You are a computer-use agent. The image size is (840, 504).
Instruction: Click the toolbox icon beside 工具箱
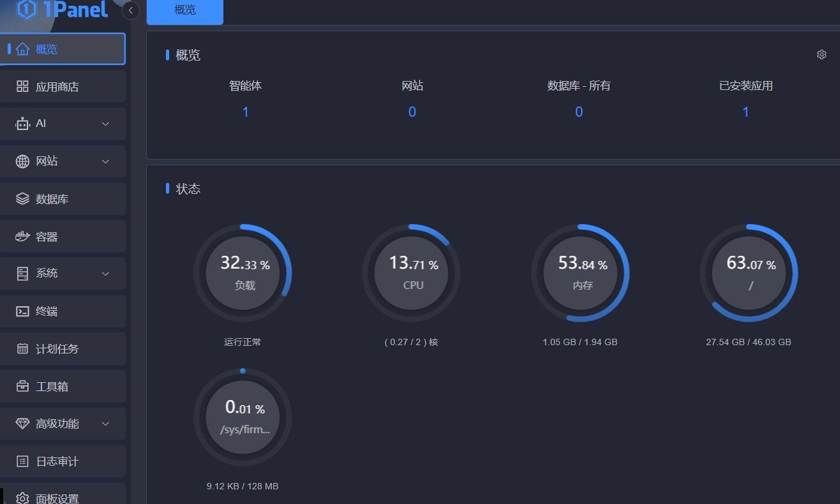[22, 387]
